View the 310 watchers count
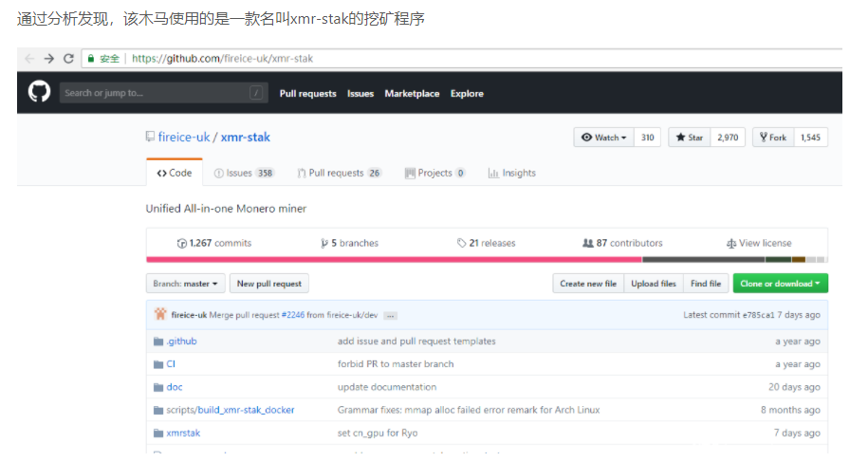Viewport: 868px width, 462px height. click(x=648, y=138)
